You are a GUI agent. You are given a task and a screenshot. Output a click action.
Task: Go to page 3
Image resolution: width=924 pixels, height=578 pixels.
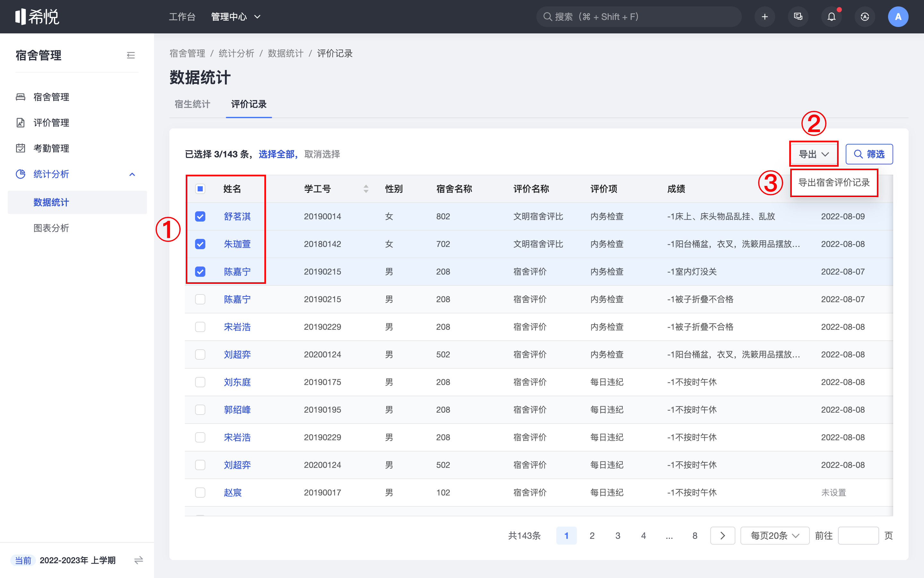pyautogui.click(x=617, y=536)
